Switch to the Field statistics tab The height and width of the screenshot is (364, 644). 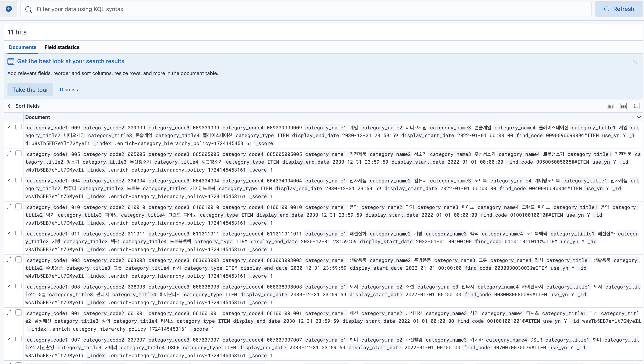click(62, 47)
